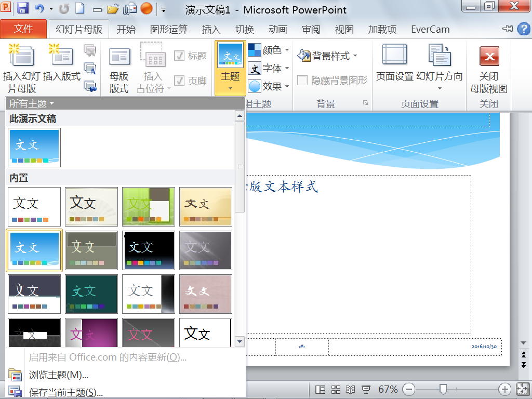Fit slide to current window icon

(x=523, y=389)
